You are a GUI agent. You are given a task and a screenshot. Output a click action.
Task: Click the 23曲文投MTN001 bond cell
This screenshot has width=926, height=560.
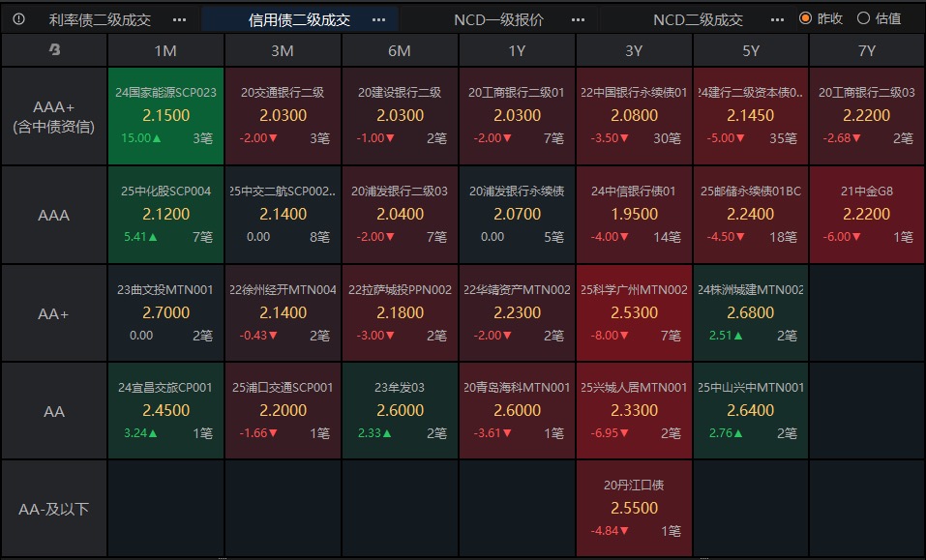(x=165, y=313)
